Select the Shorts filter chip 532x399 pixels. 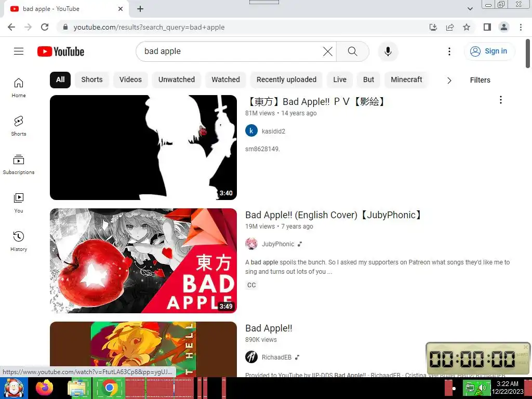click(92, 79)
